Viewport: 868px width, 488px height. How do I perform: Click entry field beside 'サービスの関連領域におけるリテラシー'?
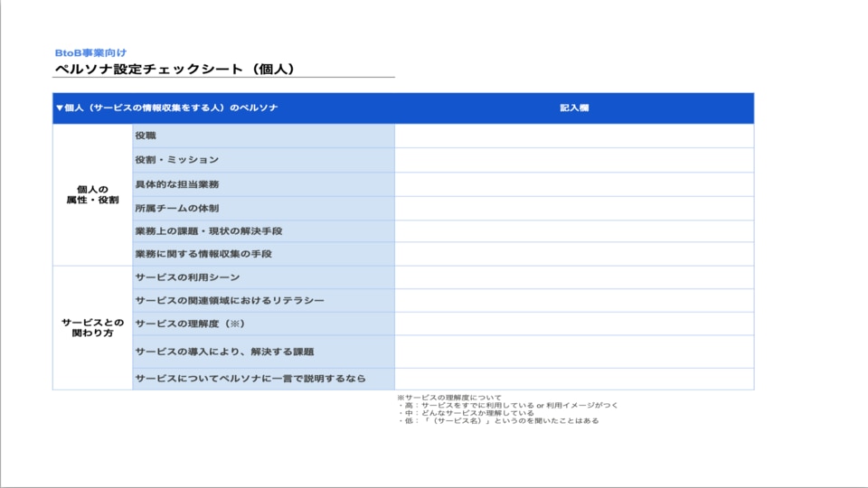point(574,300)
